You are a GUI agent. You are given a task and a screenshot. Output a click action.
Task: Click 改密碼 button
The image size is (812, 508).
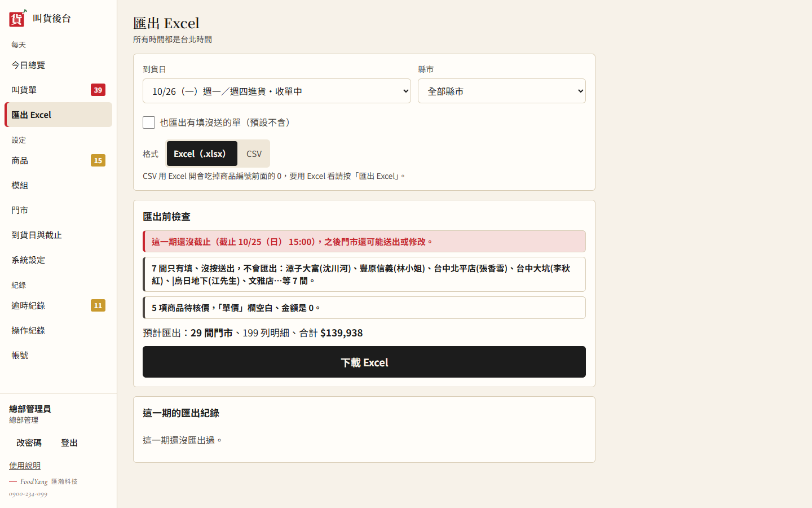pyautogui.click(x=29, y=443)
